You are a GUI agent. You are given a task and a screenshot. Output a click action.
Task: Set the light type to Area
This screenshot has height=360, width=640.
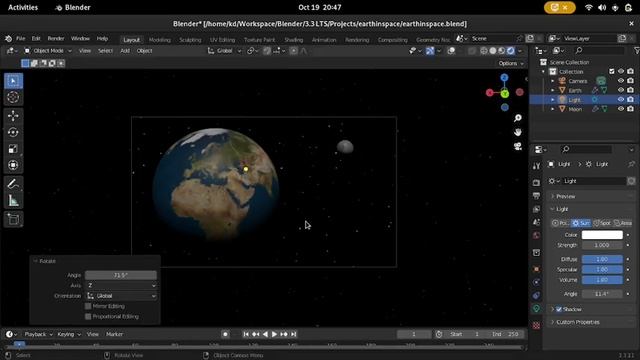pyautogui.click(x=622, y=223)
